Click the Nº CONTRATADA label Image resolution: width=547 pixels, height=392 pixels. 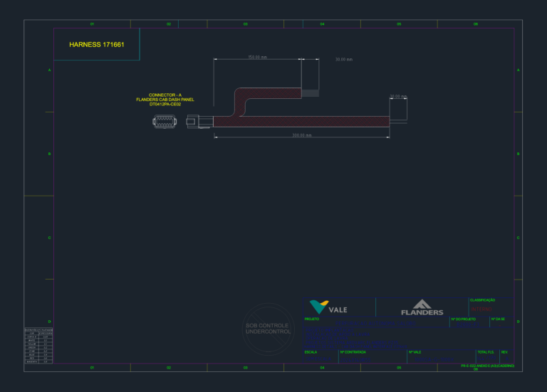[353, 352]
